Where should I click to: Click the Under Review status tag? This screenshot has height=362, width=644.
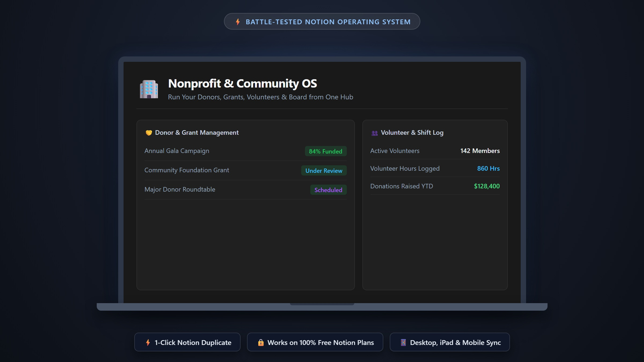pos(324,171)
